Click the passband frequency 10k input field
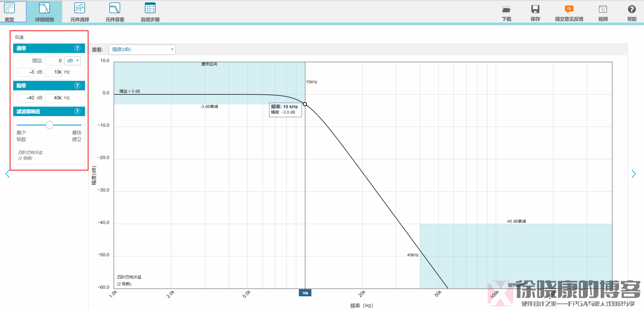The width and height of the screenshot is (644, 310). pyautogui.click(x=54, y=72)
